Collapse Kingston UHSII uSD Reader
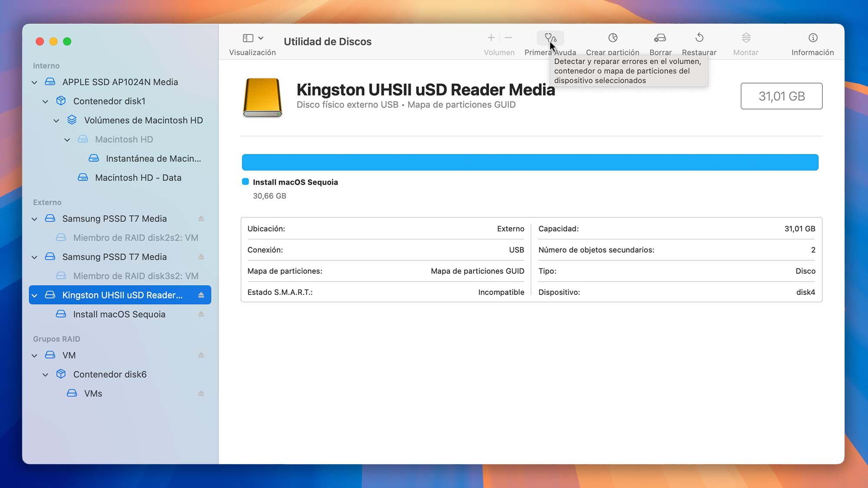The image size is (868, 488). pyautogui.click(x=34, y=295)
